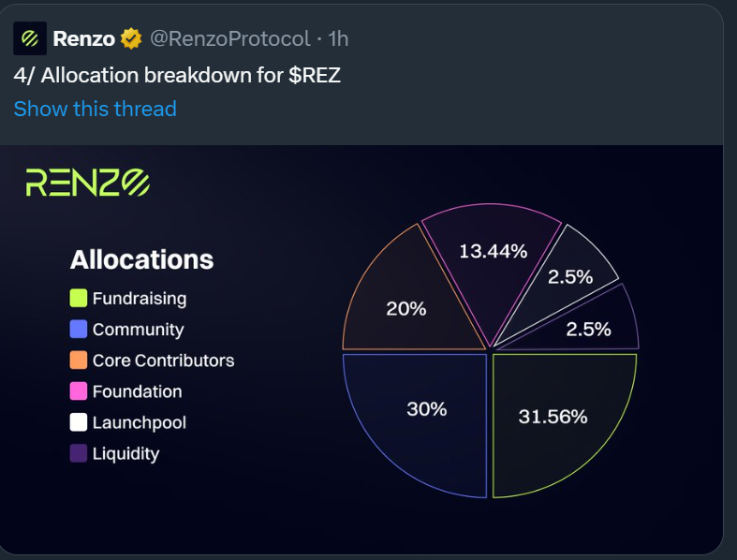The width and height of the screenshot is (737, 560).
Task: Click the purple Liquidity legend swatch
Action: point(79,453)
